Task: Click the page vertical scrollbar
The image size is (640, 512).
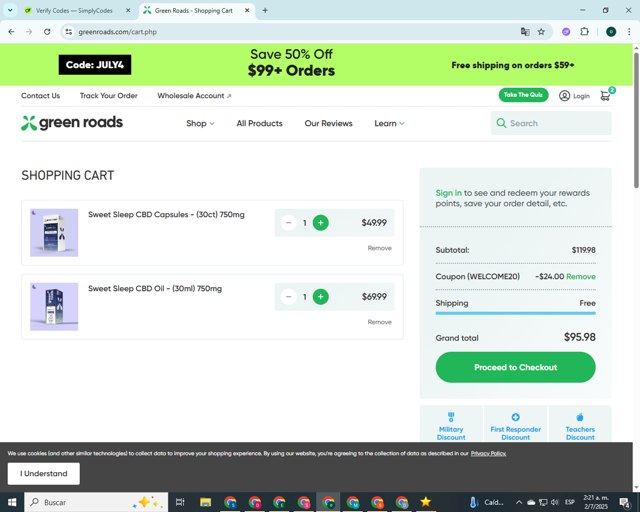Action: (x=636, y=118)
